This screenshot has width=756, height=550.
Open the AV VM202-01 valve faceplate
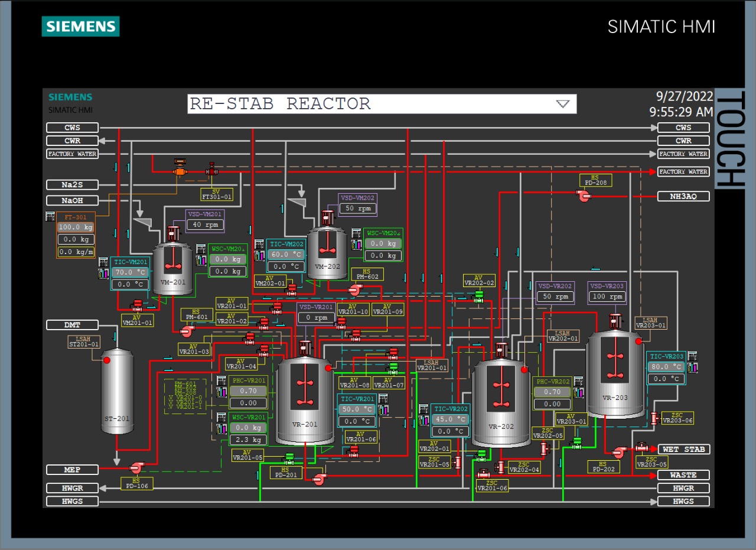coord(292,289)
